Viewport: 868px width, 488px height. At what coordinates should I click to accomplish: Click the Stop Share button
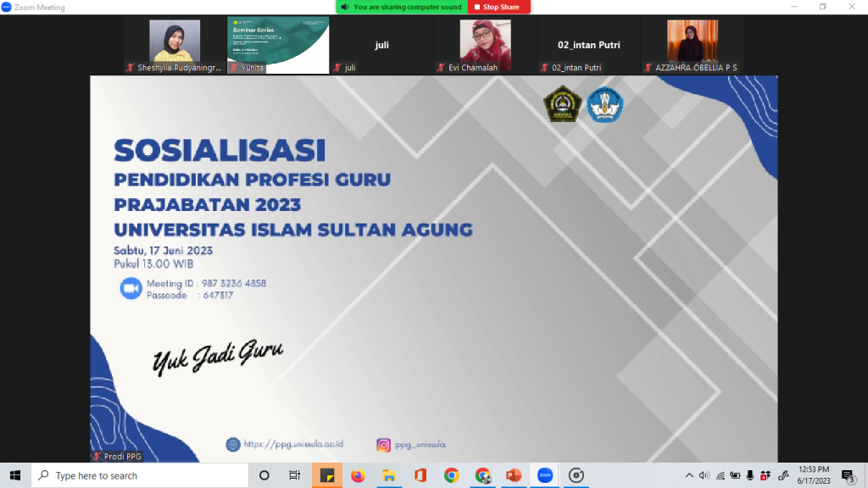coord(499,7)
